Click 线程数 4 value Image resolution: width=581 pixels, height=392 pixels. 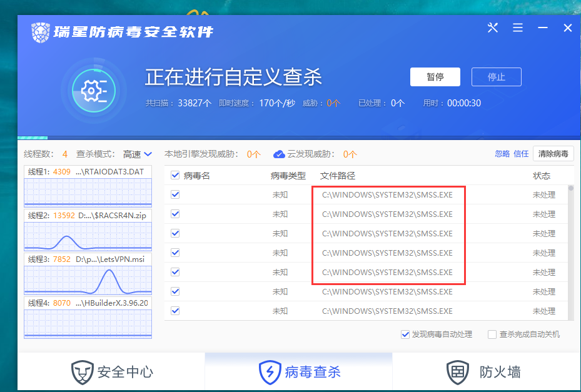click(x=65, y=154)
